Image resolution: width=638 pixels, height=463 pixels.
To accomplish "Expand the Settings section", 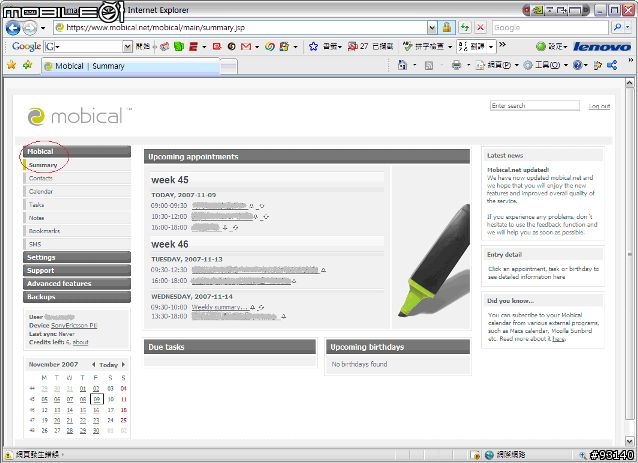I will (x=77, y=257).
